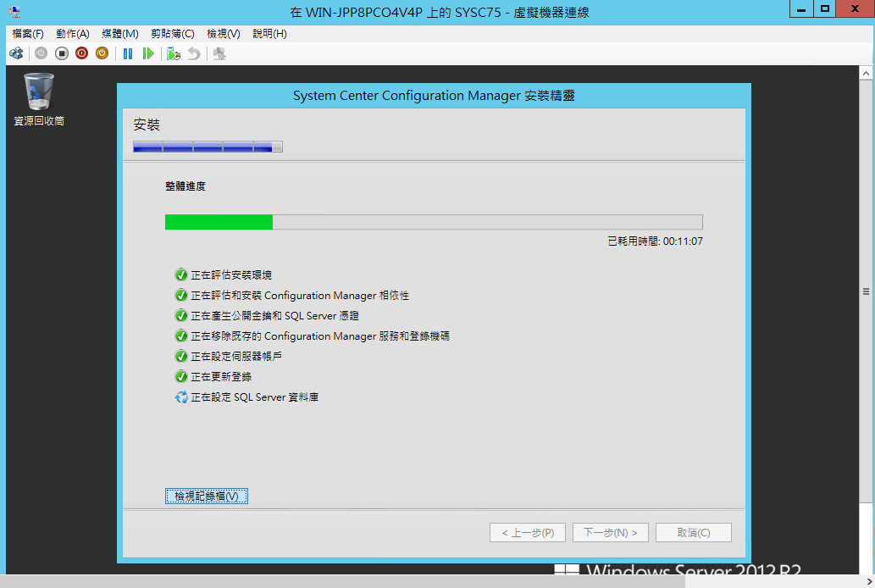Open the 檢視(V) menu
The height and width of the screenshot is (588, 875).
(224, 34)
